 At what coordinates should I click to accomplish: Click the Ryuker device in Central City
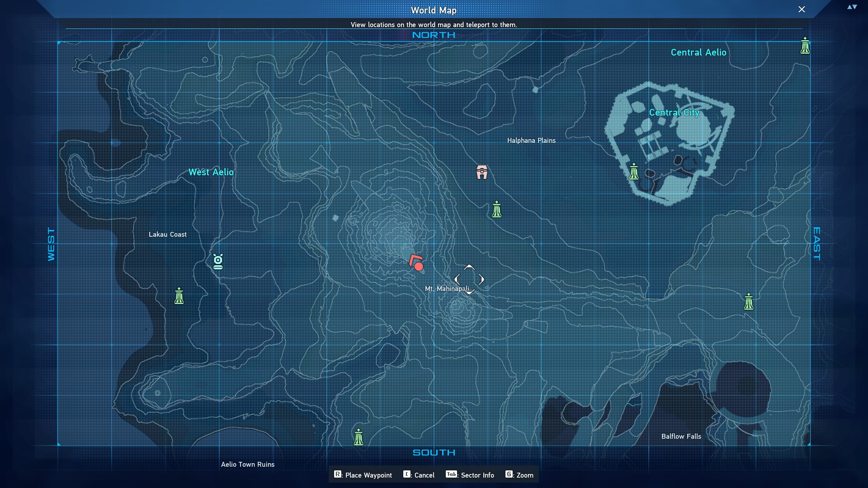click(x=634, y=172)
